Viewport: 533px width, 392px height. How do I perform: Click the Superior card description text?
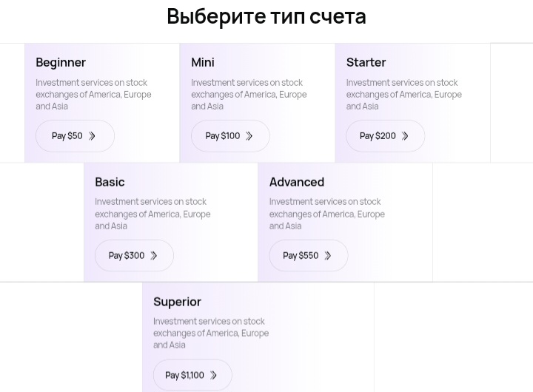pyautogui.click(x=211, y=333)
